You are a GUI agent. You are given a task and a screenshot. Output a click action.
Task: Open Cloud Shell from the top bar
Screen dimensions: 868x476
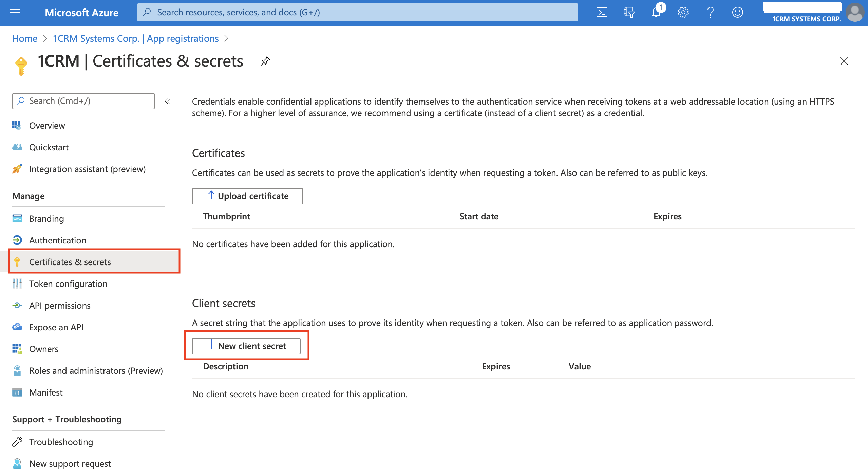[x=602, y=13]
